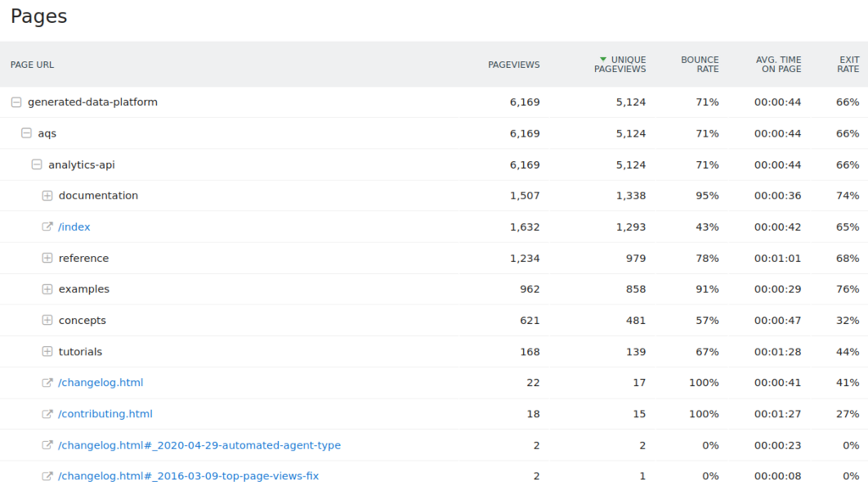
Task: Expand the examples folder
Action: click(47, 289)
